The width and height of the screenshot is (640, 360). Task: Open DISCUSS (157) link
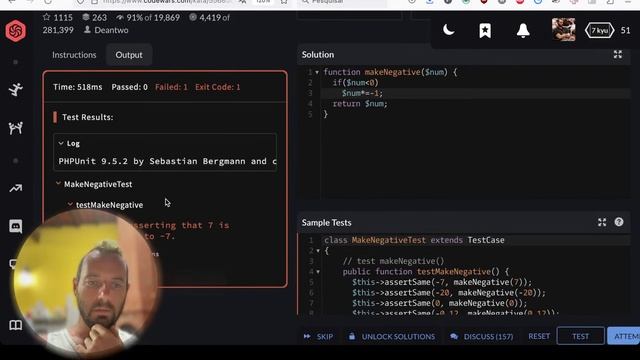(482, 337)
